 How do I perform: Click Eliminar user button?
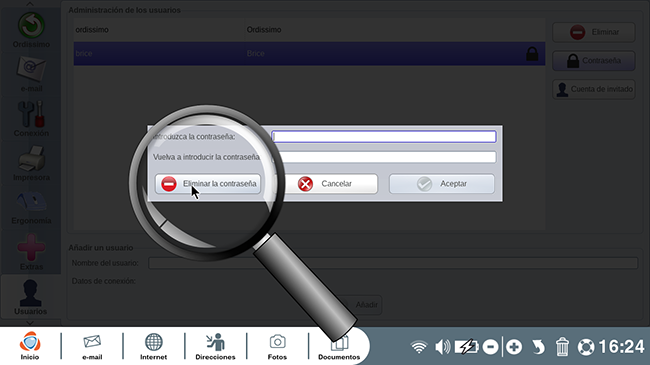point(594,32)
